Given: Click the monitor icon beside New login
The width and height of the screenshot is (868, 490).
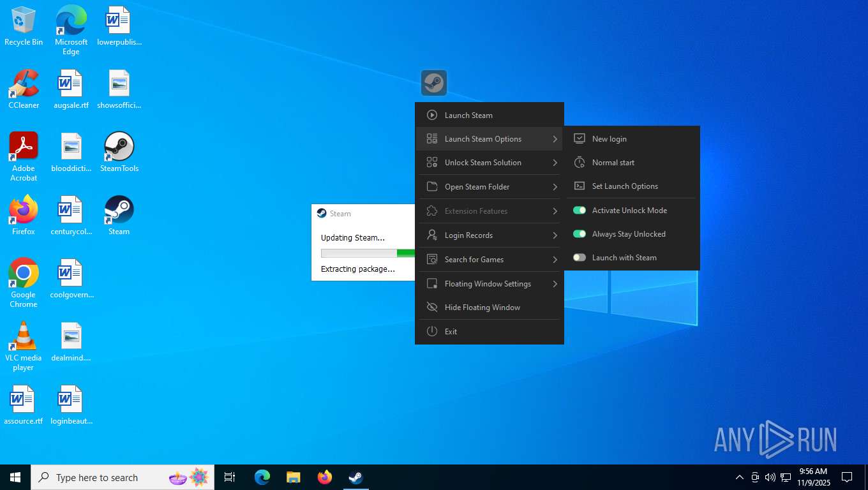Looking at the screenshot, I should coord(580,139).
